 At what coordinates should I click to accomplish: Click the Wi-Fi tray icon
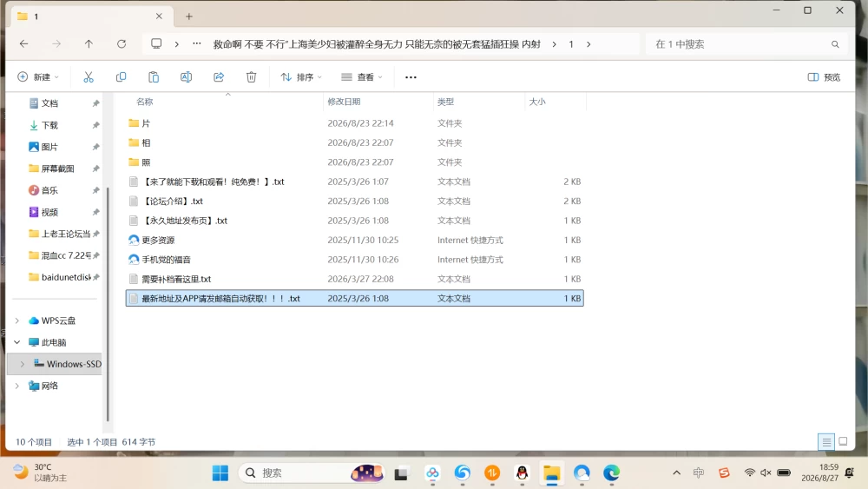[x=750, y=472]
